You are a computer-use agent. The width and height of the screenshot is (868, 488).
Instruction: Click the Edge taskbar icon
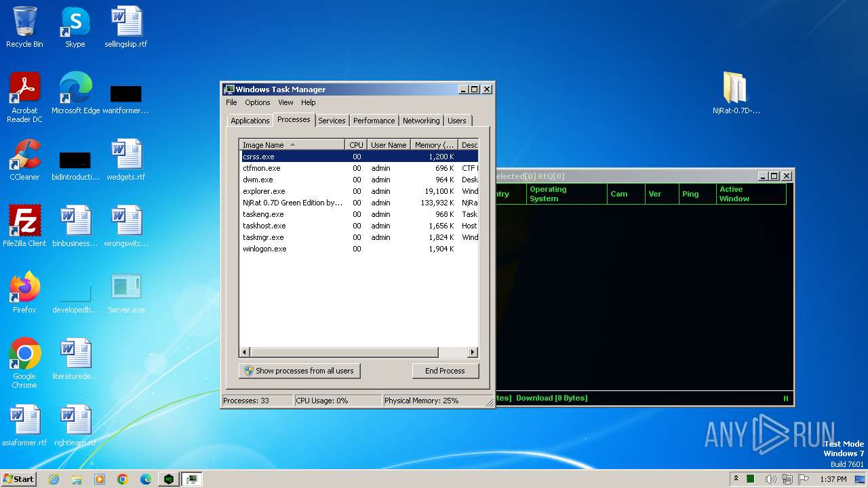pos(146,479)
